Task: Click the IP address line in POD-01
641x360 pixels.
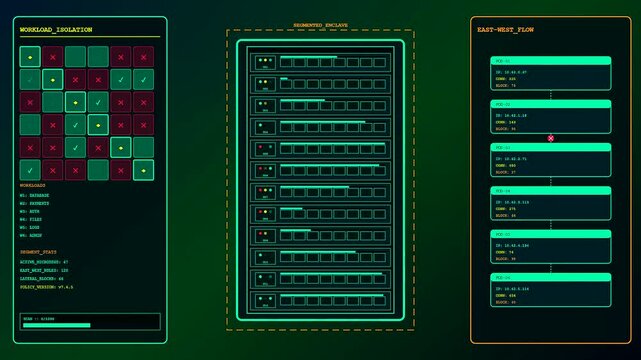Action: click(511, 72)
